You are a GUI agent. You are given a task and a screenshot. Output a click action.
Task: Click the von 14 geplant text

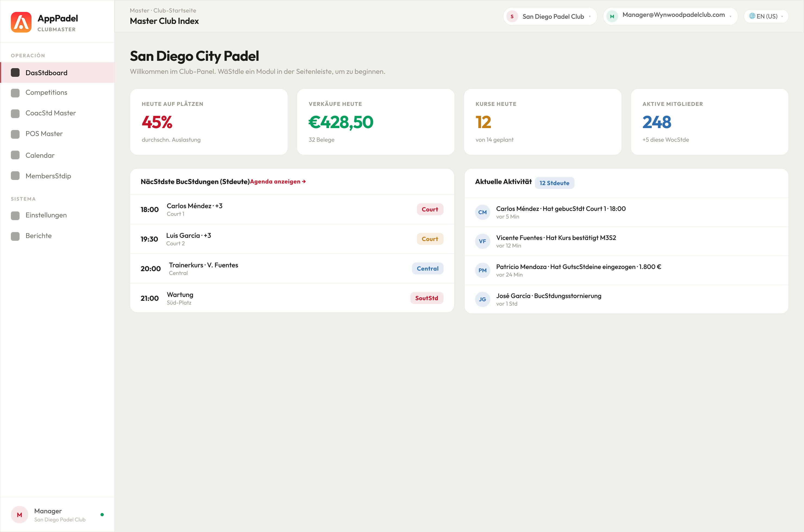pyautogui.click(x=494, y=140)
